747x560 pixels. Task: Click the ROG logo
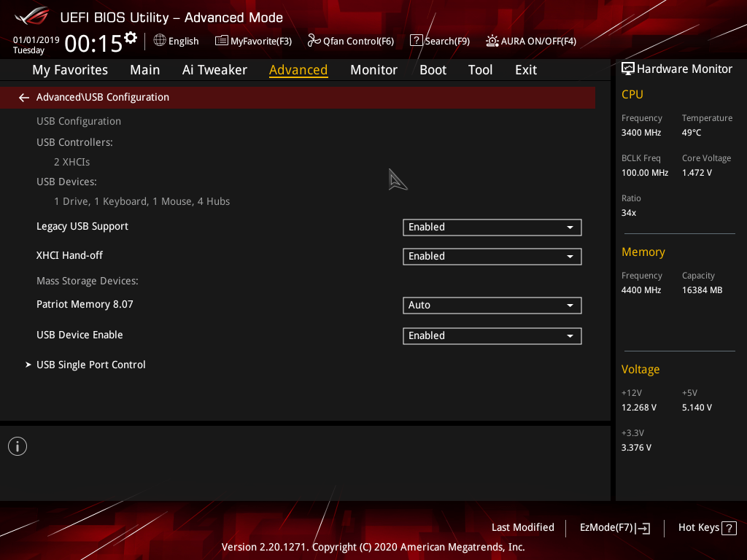click(x=32, y=16)
